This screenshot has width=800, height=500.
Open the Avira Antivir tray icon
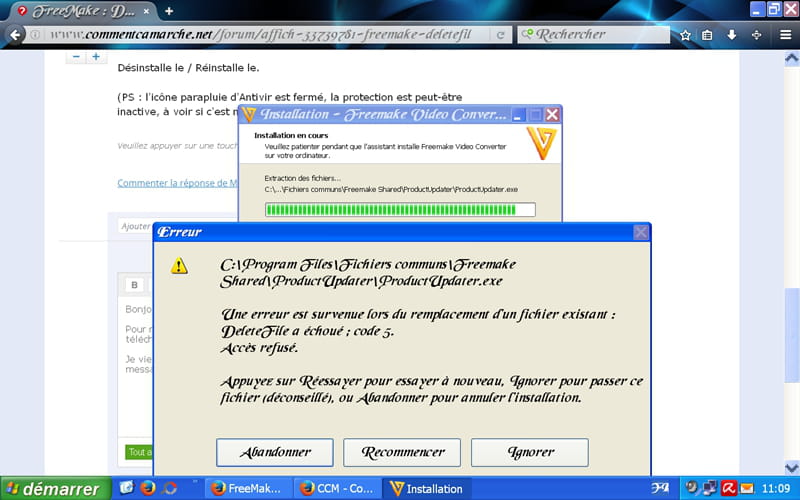tap(728, 488)
